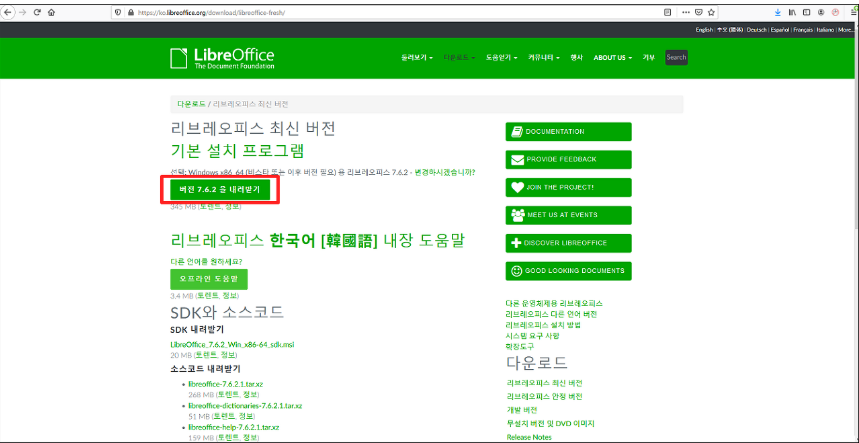859x443 pixels.
Task: Toggle reader view icon in address bar
Action: (x=667, y=12)
